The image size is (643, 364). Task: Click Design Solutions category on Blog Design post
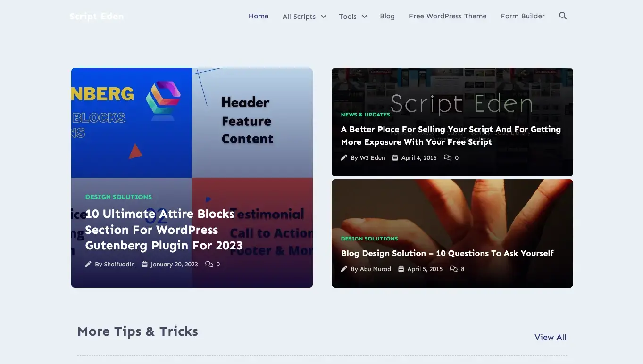coord(369,239)
